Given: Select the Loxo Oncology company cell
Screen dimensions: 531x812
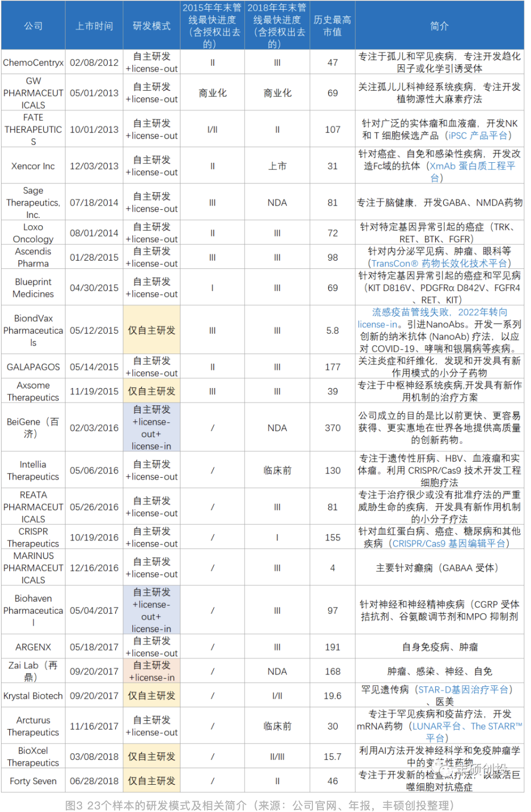Looking at the screenshot, I should coord(34,233).
